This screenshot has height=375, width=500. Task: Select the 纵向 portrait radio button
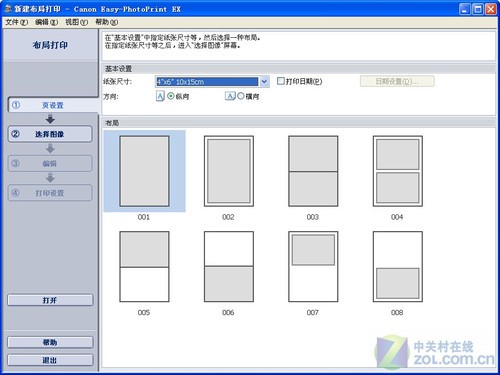point(171,96)
